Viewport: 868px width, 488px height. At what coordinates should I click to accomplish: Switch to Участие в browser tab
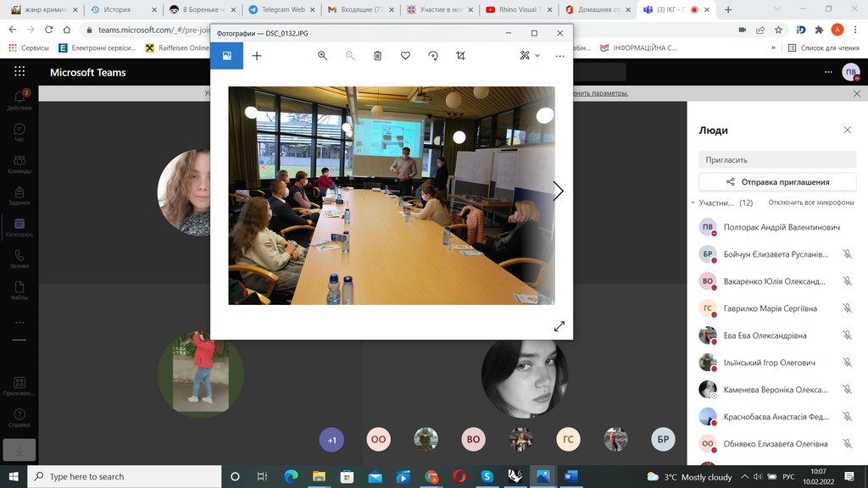click(441, 9)
